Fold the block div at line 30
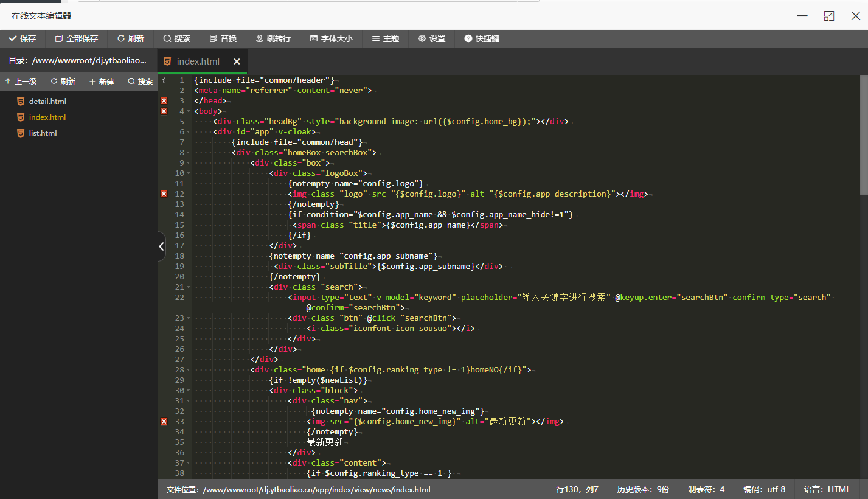868x499 pixels. (189, 391)
